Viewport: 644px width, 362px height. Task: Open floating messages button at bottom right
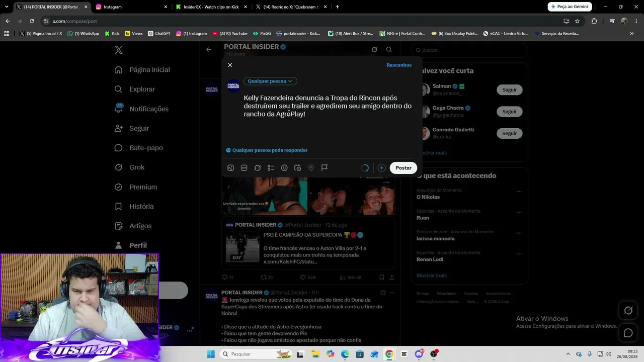pos(628,333)
